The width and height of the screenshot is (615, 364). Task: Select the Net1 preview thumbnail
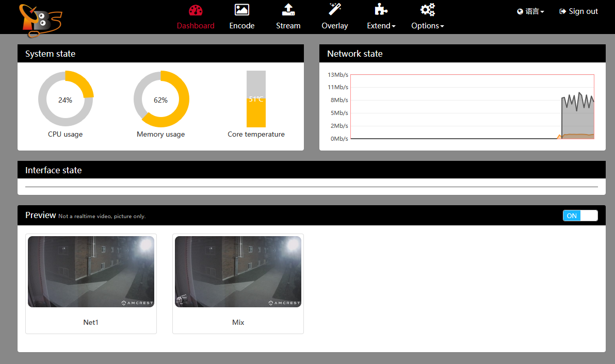tap(91, 272)
